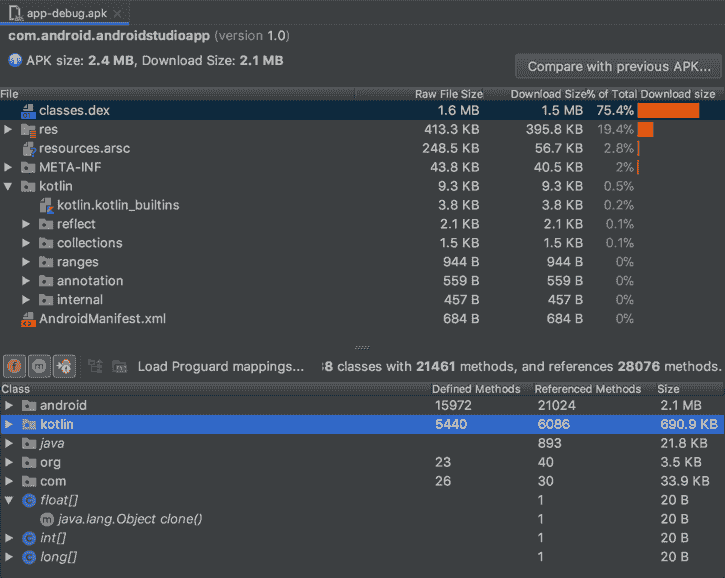Image resolution: width=725 pixels, height=578 pixels.
Task: Click the org package icon
Action: 29,462
